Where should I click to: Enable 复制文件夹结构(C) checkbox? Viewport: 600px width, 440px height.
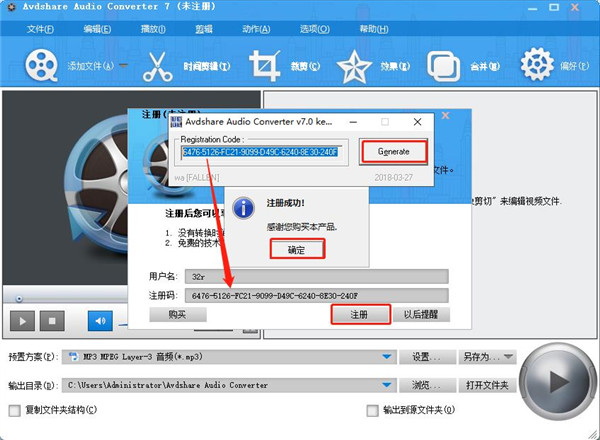coord(15,411)
